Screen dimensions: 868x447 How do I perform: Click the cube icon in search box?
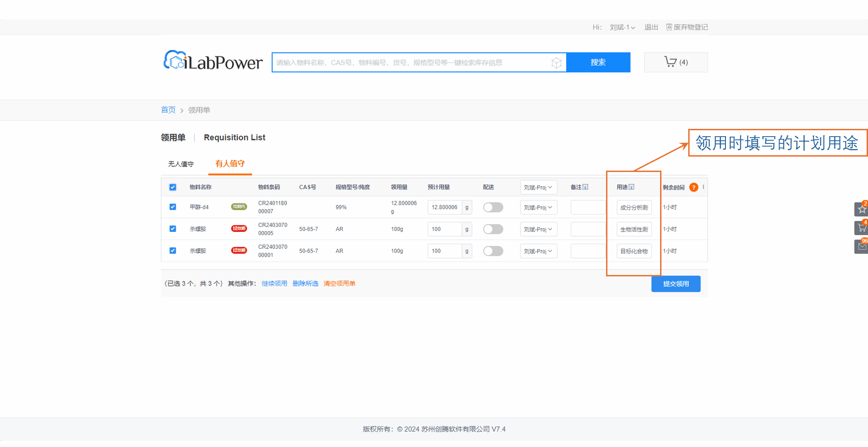[556, 63]
